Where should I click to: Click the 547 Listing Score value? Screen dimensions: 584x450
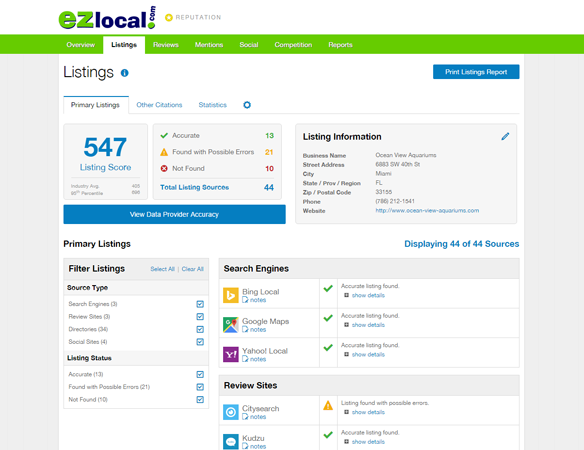105,147
